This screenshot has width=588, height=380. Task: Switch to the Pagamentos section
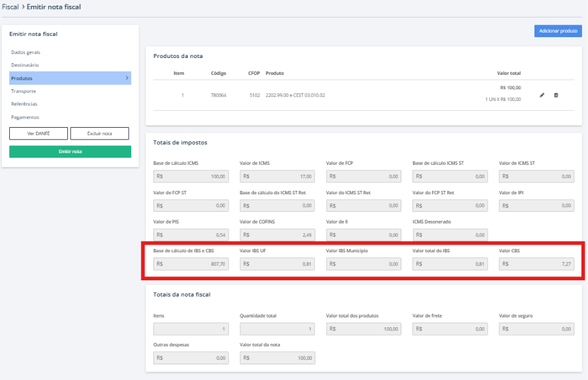(x=25, y=117)
